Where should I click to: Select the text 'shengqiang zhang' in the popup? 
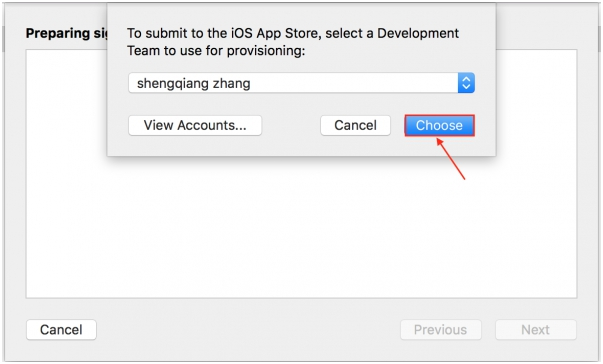pos(193,83)
